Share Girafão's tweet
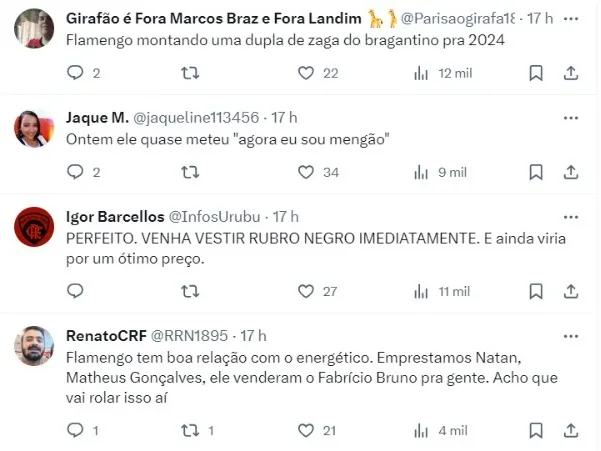The height and width of the screenshot is (451, 601). pos(570,73)
